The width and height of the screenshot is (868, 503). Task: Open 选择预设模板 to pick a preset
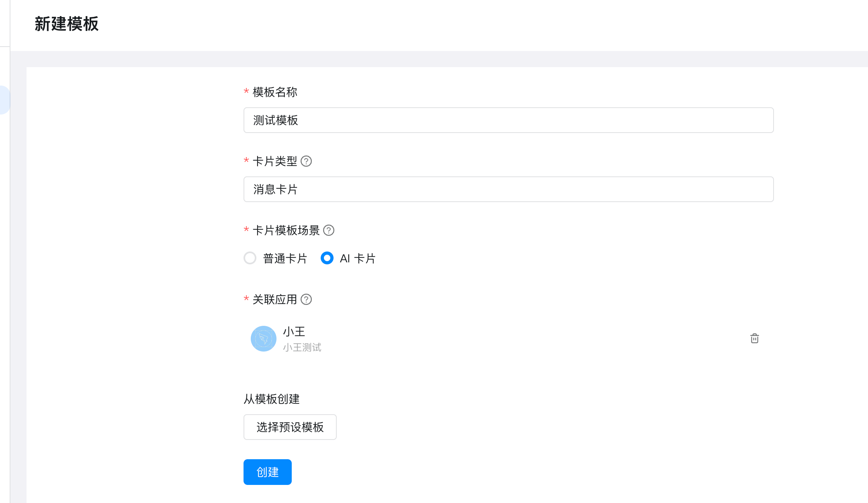click(x=290, y=427)
